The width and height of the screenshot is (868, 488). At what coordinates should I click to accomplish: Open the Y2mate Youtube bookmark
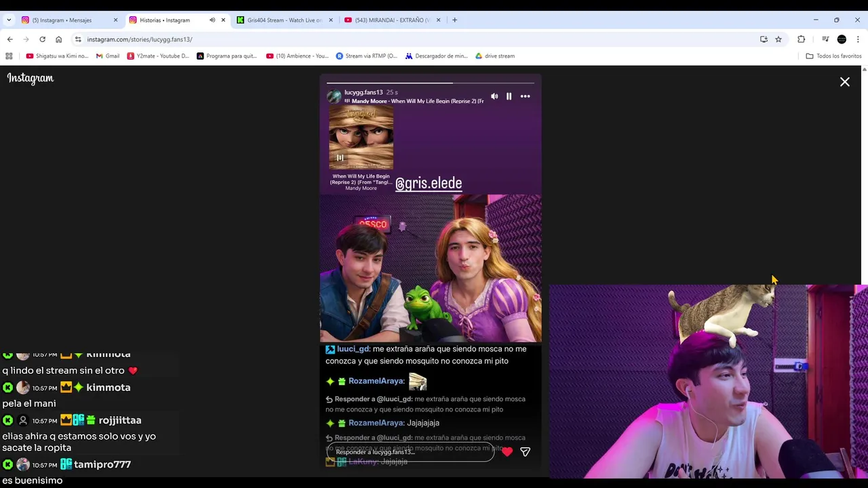(158, 56)
